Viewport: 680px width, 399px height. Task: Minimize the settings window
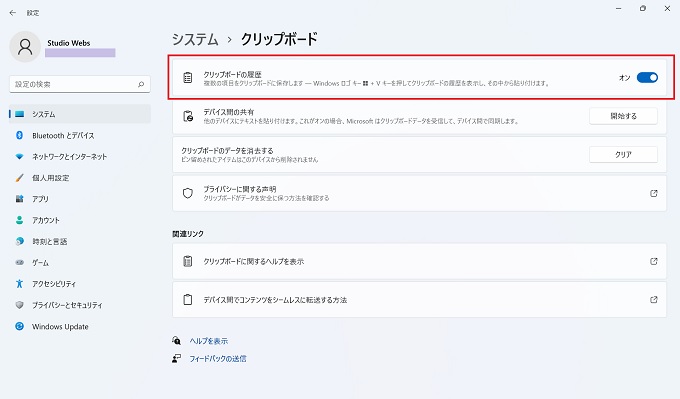point(618,8)
